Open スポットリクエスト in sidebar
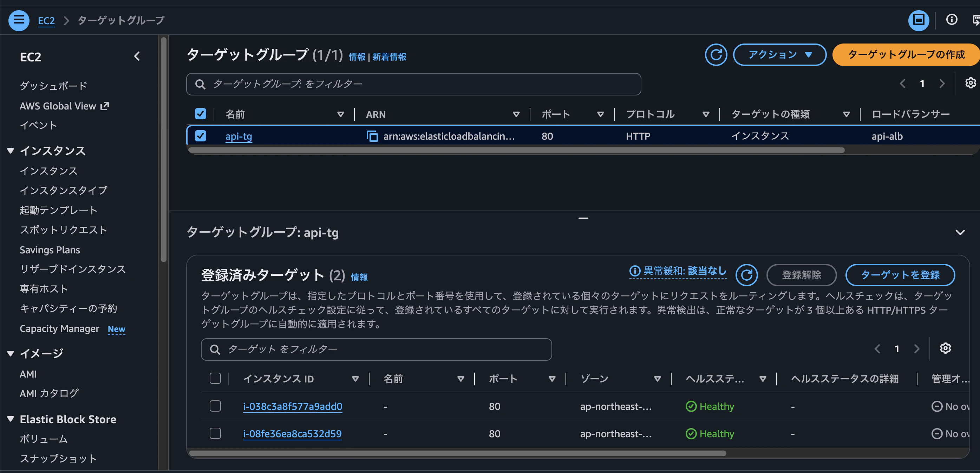The height and width of the screenshot is (473, 980). click(x=64, y=230)
